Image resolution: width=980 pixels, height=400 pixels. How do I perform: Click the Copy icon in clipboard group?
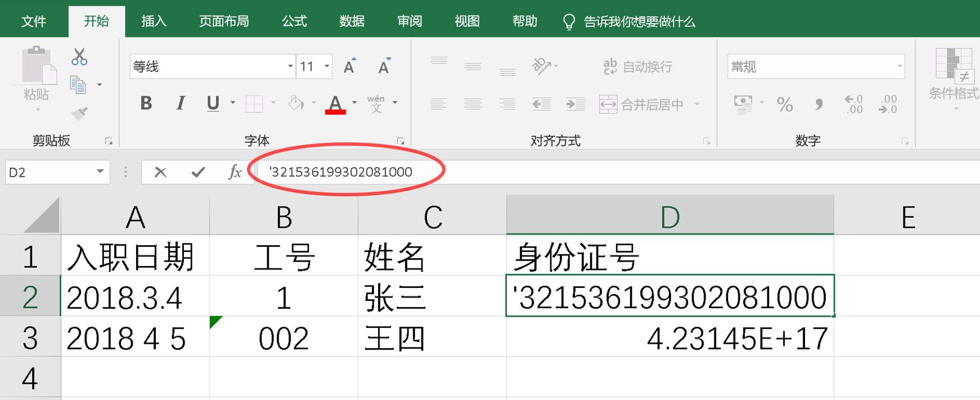pos(78,85)
